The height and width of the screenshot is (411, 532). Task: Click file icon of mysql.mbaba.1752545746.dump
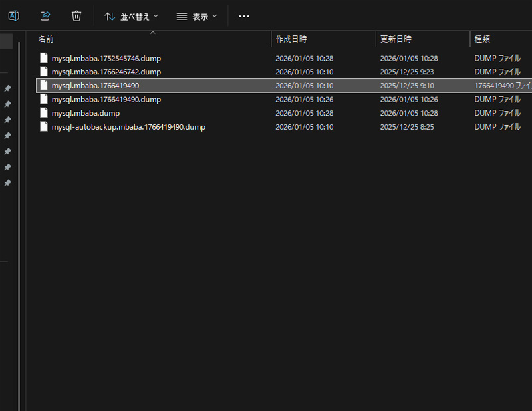44,58
